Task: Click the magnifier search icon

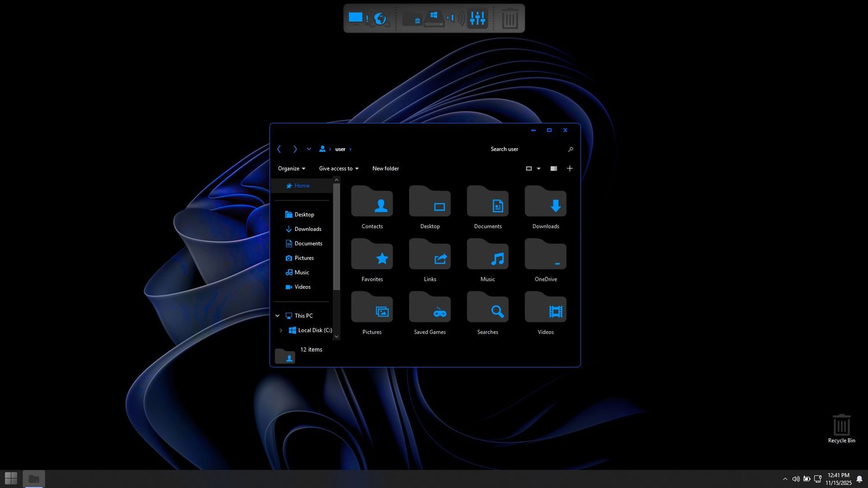Action: pyautogui.click(x=571, y=149)
